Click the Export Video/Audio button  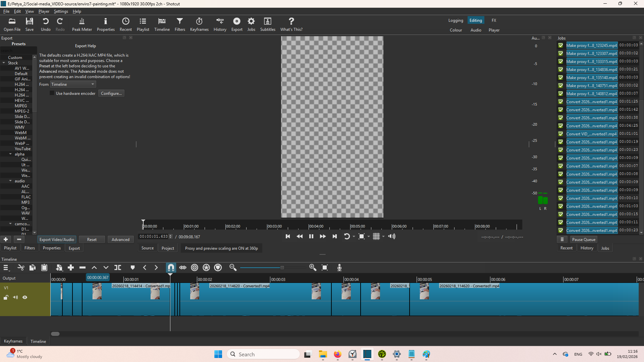(57, 239)
